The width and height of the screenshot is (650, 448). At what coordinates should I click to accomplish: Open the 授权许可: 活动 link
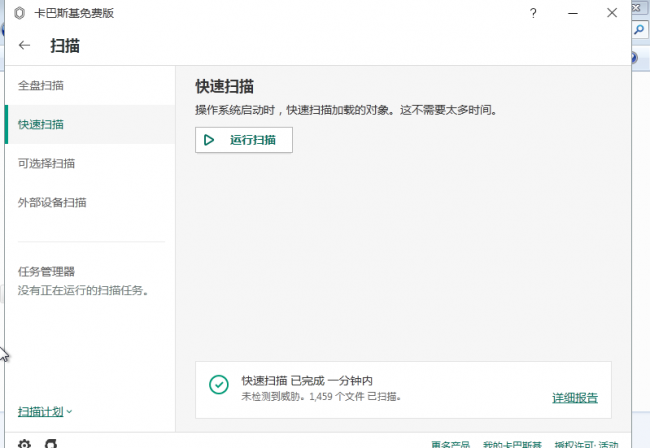pyautogui.click(x=586, y=444)
